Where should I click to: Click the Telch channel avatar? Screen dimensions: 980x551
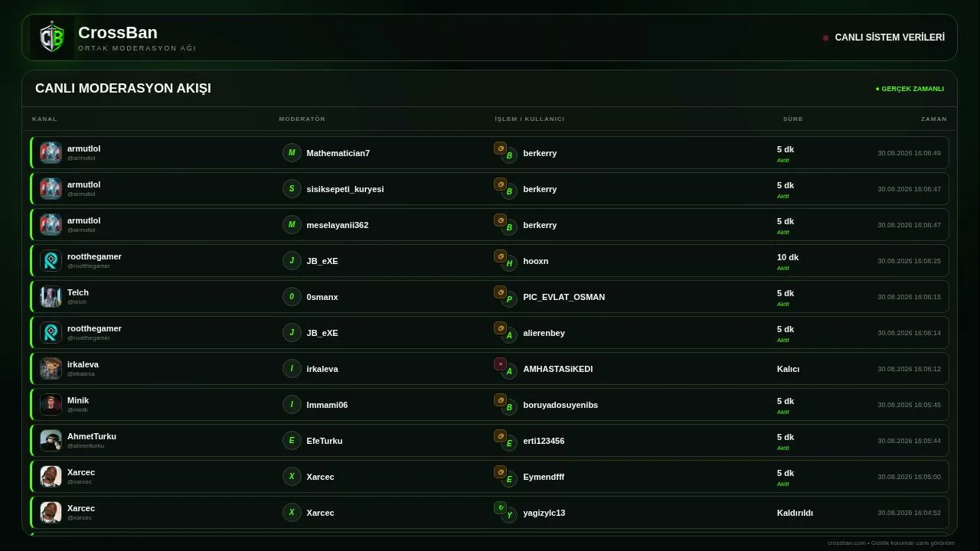tap(51, 297)
